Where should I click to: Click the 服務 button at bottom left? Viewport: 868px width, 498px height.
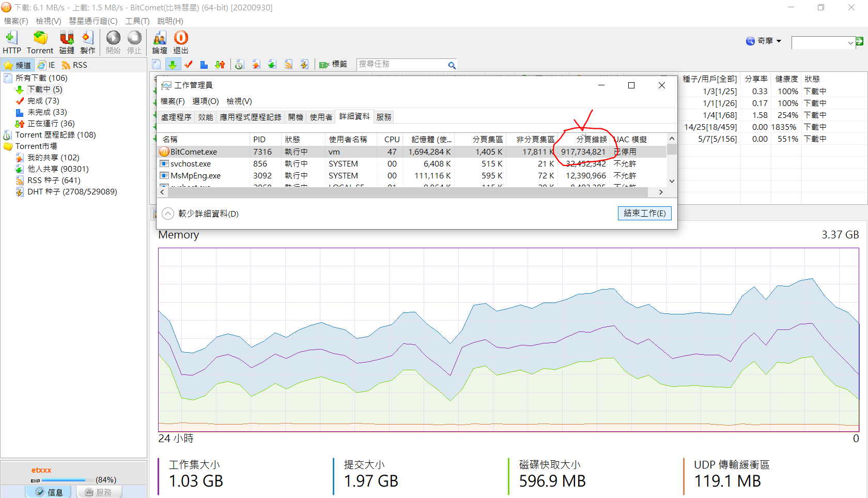pos(99,492)
